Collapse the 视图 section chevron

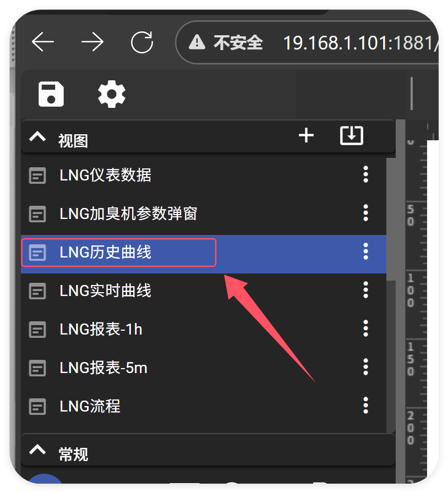[x=37, y=136]
